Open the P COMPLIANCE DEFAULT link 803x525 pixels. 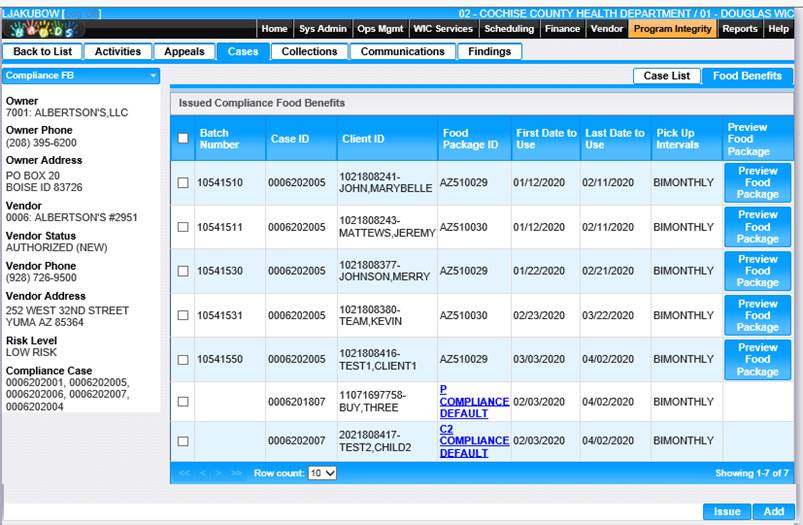474,402
